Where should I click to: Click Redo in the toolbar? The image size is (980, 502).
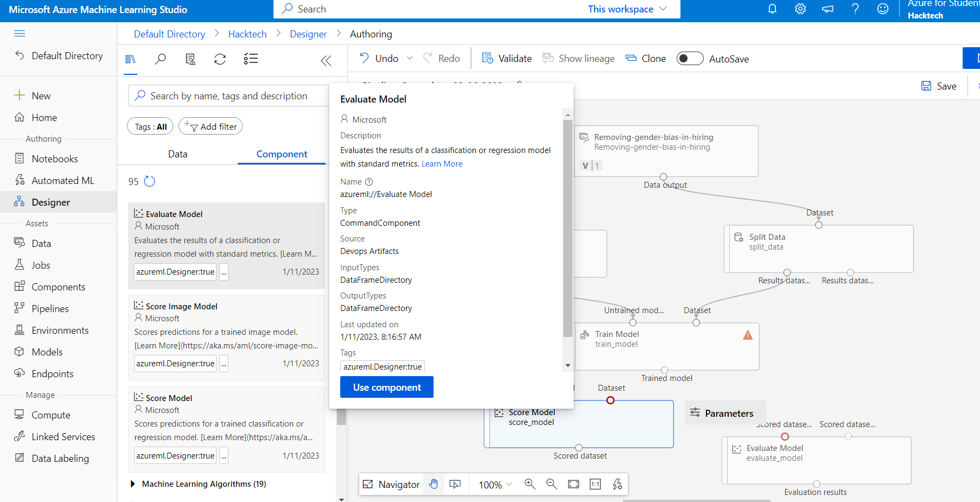(x=442, y=59)
